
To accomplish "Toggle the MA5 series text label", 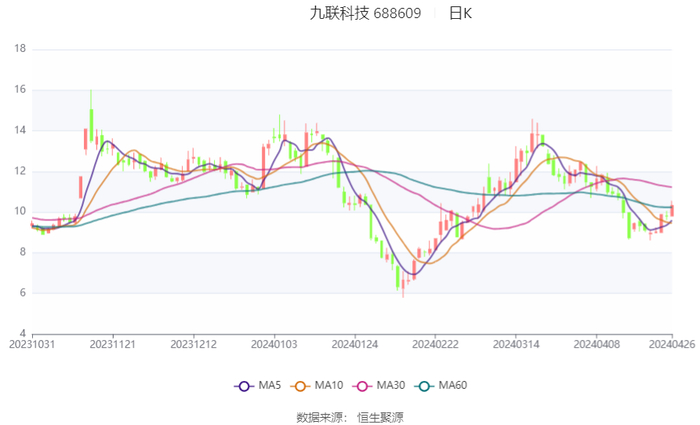I will click(x=270, y=385).
